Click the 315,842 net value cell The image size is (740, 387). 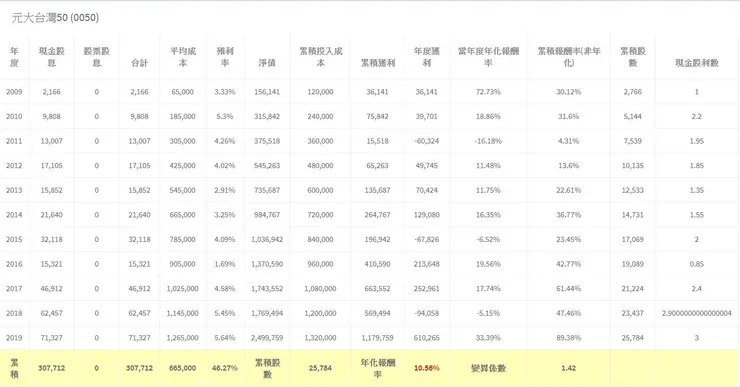(x=267, y=117)
